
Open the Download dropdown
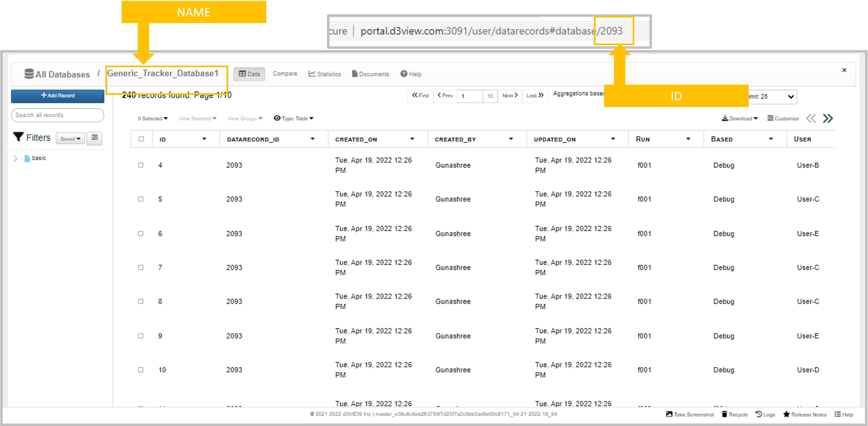click(740, 118)
